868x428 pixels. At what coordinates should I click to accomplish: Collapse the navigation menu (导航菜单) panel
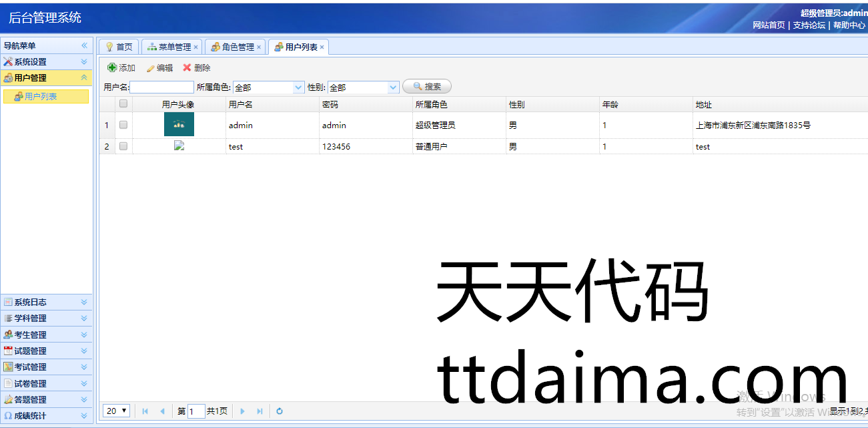84,46
